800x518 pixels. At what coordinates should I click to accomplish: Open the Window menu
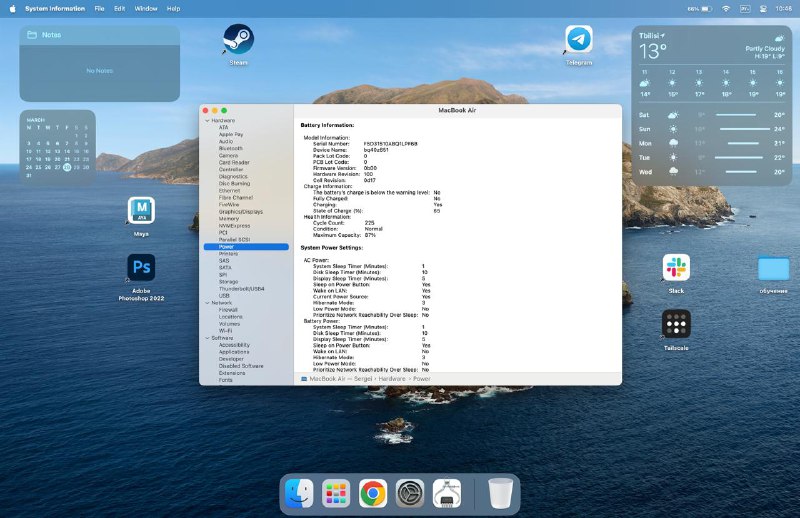coord(146,9)
